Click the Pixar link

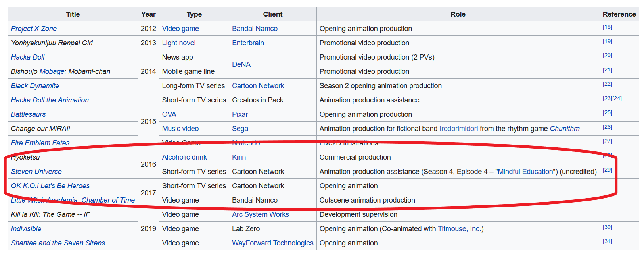(240, 114)
